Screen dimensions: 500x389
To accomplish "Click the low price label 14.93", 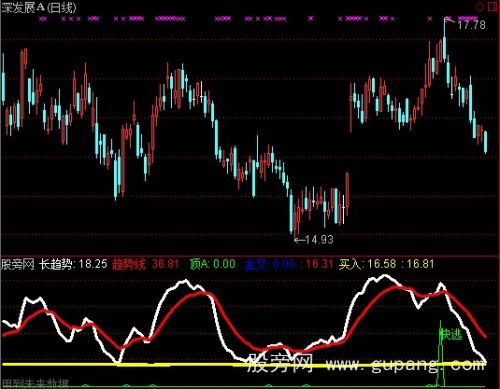I will click(319, 239).
